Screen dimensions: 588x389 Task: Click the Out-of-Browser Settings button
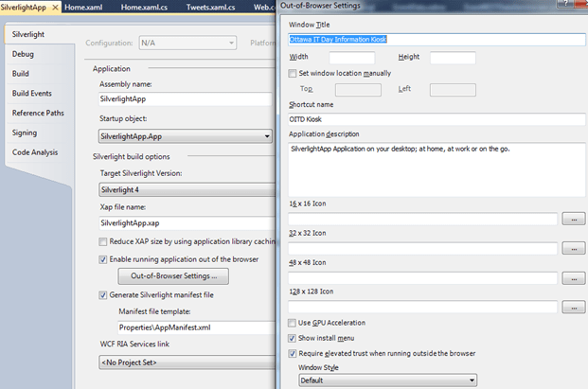point(173,276)
